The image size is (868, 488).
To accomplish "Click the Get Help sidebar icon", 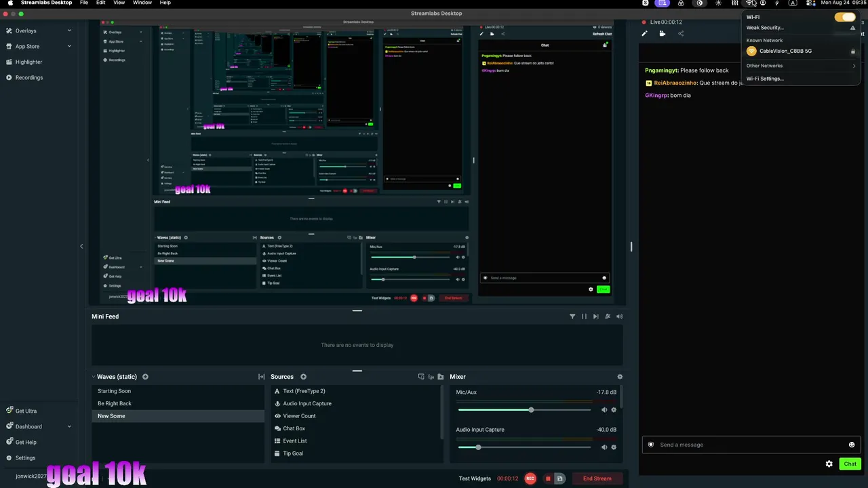I will pyautogui.click(x=9, y=442).
